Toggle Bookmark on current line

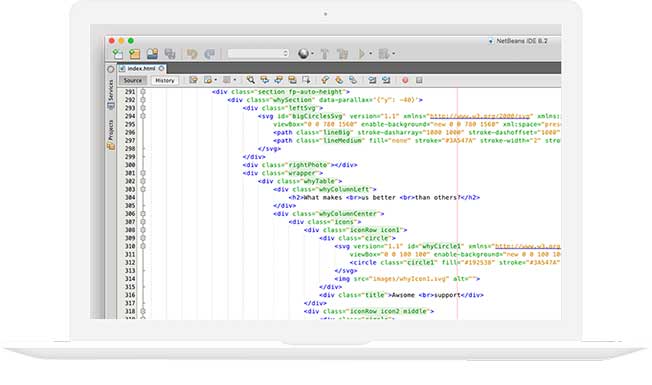(x=353, y=80)
